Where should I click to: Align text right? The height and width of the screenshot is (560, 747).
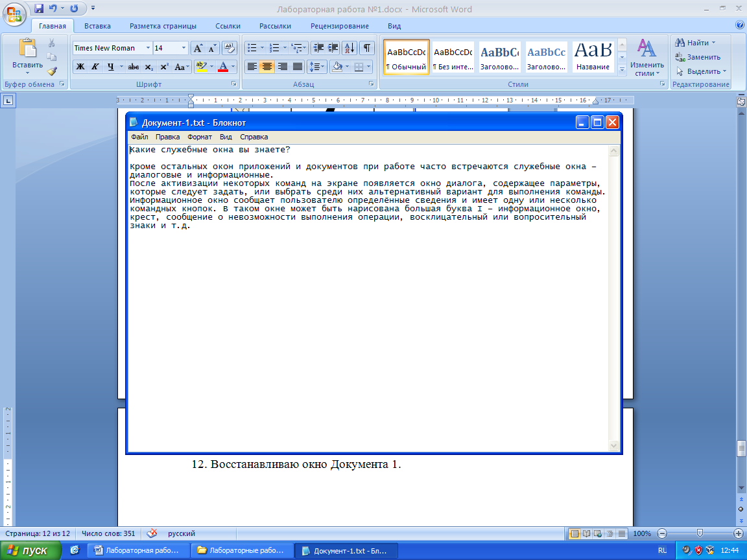click(283, 67)
